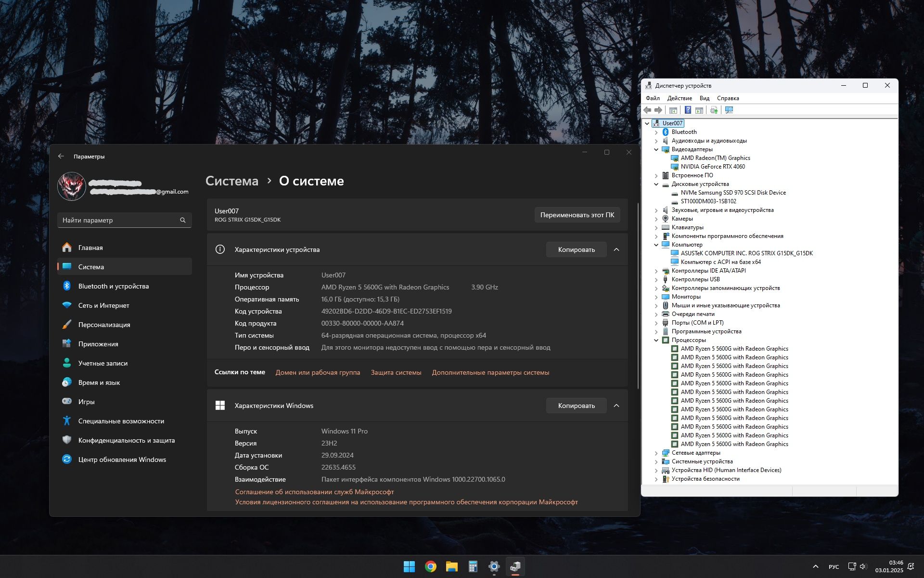Select NVMe Samsung SSD 970 disk device
The height and width of the screenshot is (578, 924).
click(x=733, y=193)
